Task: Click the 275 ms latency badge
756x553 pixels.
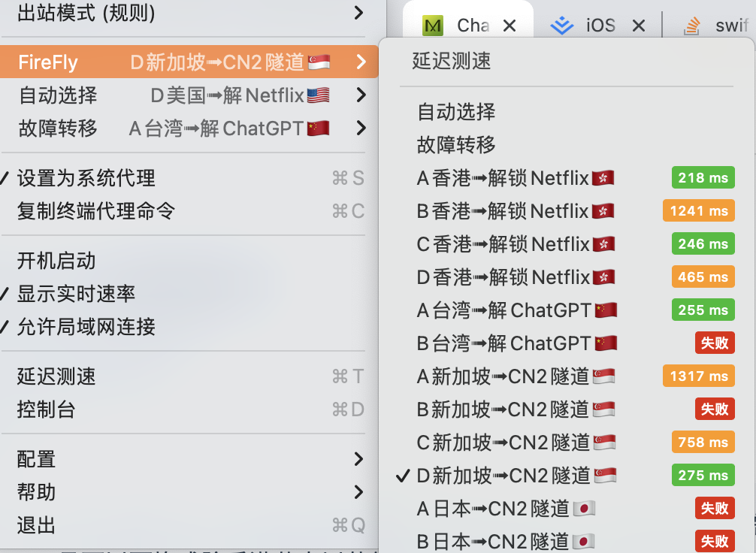Action: (703, 475)
